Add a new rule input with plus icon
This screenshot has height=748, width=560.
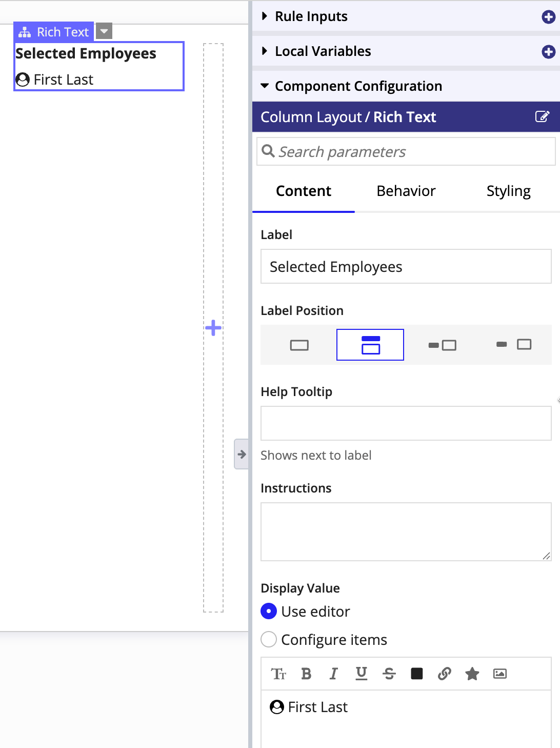[548, 17]
